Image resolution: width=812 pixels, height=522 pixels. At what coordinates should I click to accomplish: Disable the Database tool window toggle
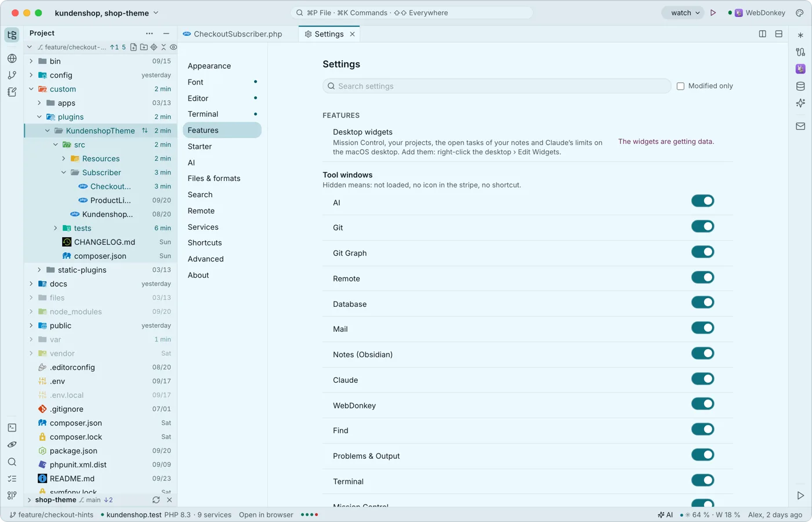coord(702,302)
